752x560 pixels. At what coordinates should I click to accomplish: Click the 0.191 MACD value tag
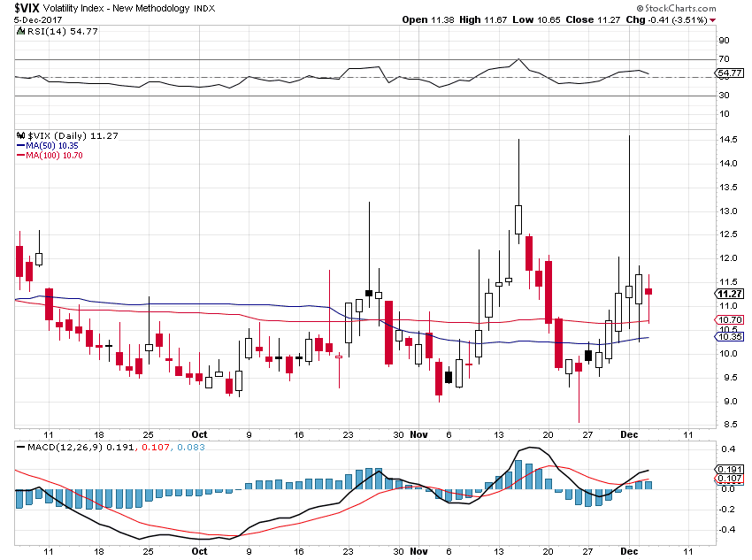point(730,470)
